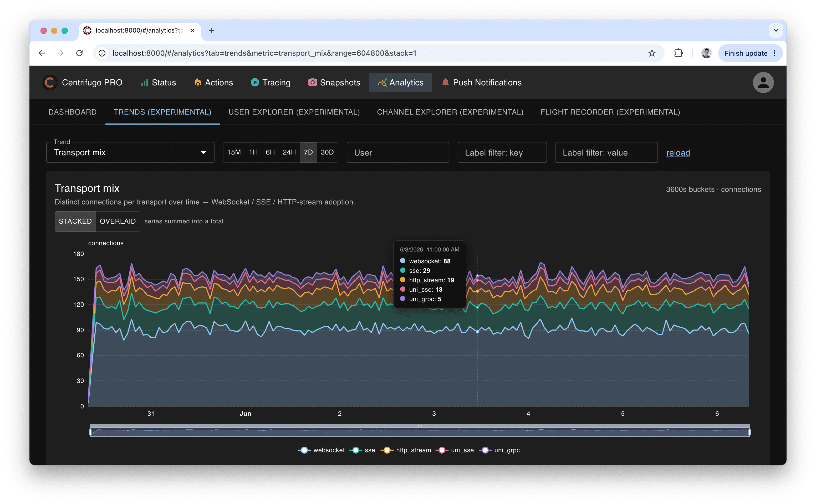Image resolution: width=816 pixels, height=504 pixels.
Task: Click the reload link
Action: point(678,153)
